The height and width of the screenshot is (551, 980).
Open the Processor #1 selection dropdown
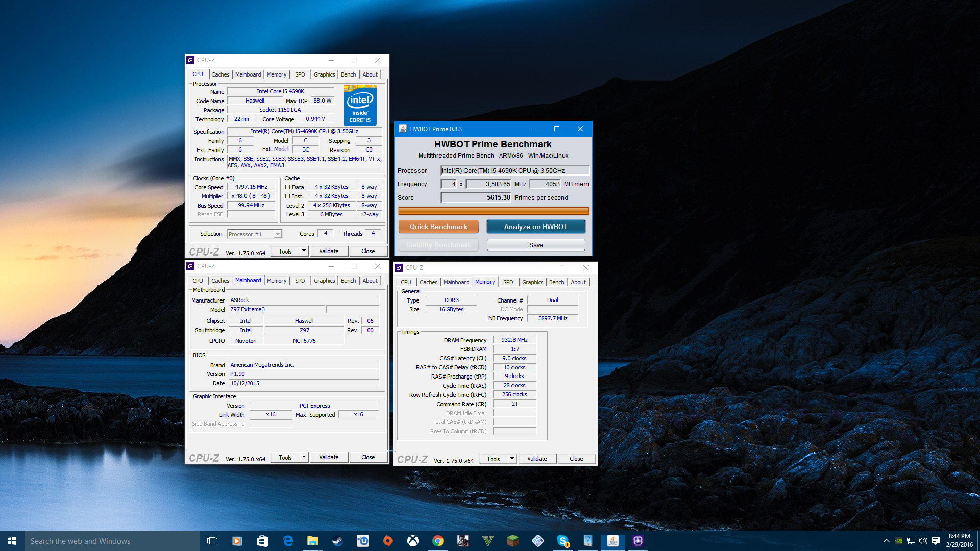(x=255, y=234)
